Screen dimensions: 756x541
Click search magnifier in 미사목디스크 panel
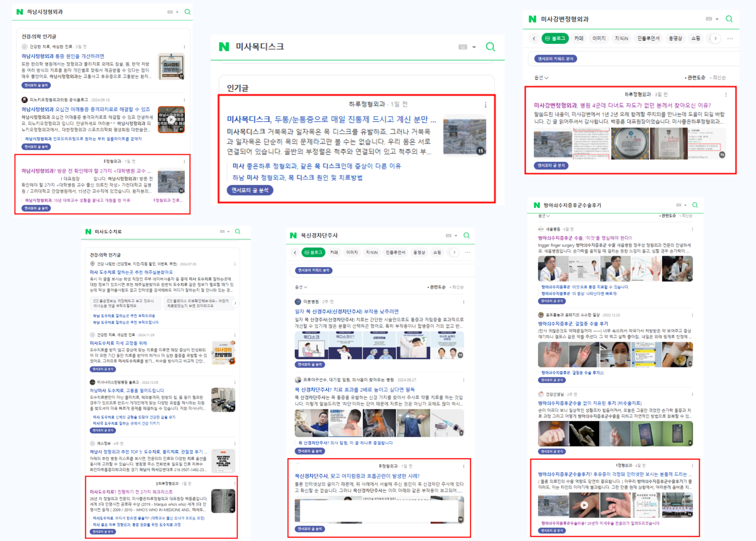click(x=490, y=47)
